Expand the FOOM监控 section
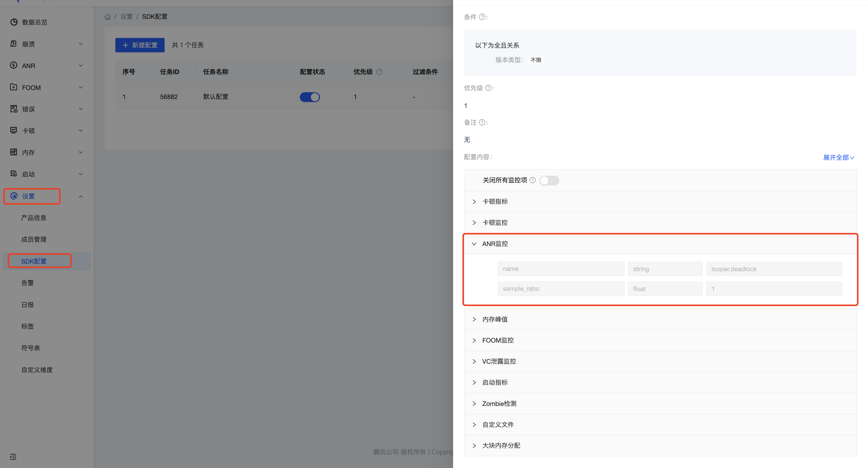This screenshot has height=468, width=868. tap(660, 340)
